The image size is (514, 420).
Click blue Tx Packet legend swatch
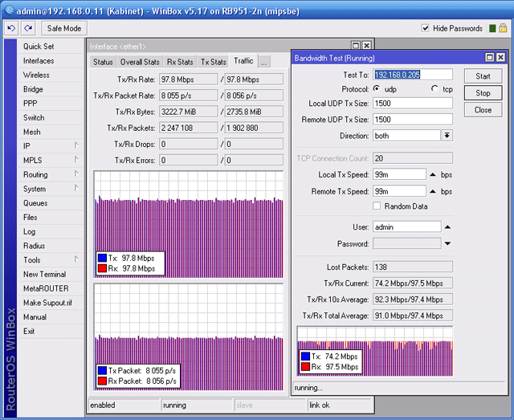pyautogui.click(x=102, y=370)
